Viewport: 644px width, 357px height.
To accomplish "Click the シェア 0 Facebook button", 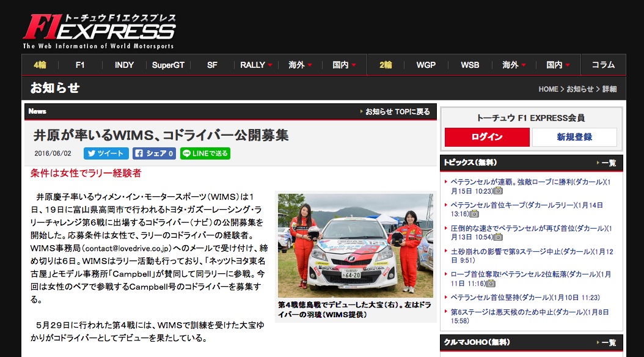I will click(154, 153).
